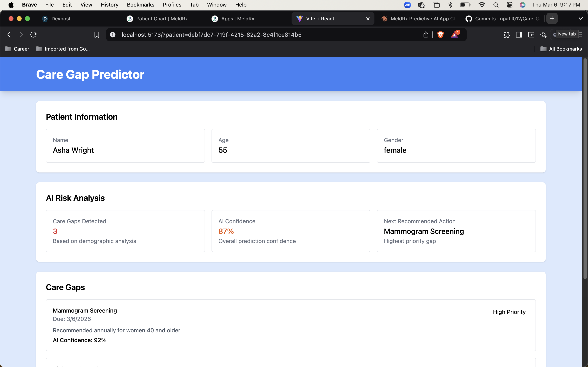Open a new tab with plus button
Image resolution: width=588 pixels, height=367 pixels.
(x=552, y=18)
